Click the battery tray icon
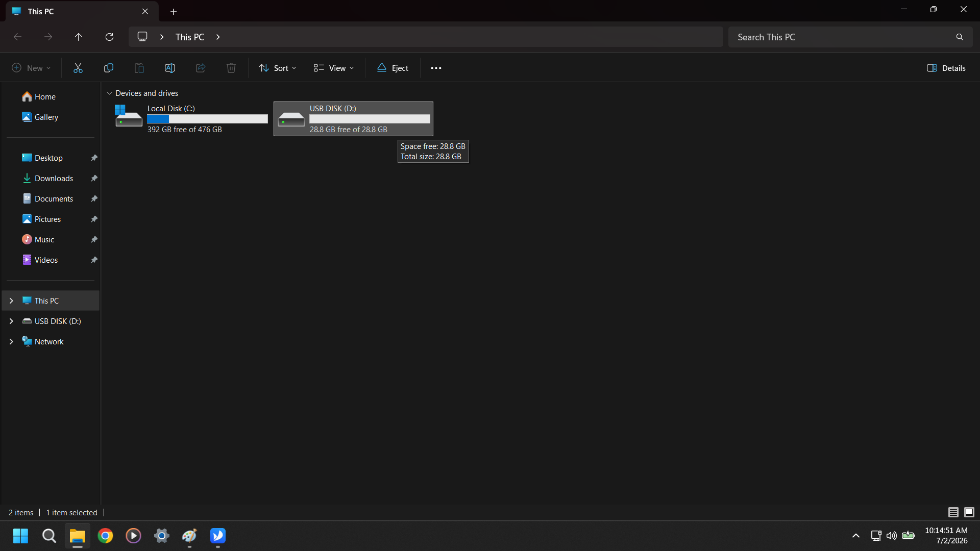This screenshot has width=980, height=551. [x=908, y=536]
